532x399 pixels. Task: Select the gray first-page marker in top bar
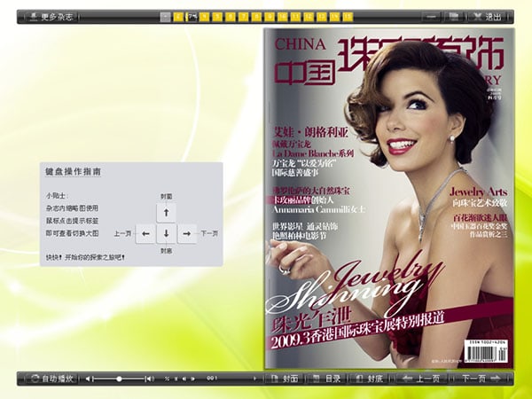tap(165, 17)
